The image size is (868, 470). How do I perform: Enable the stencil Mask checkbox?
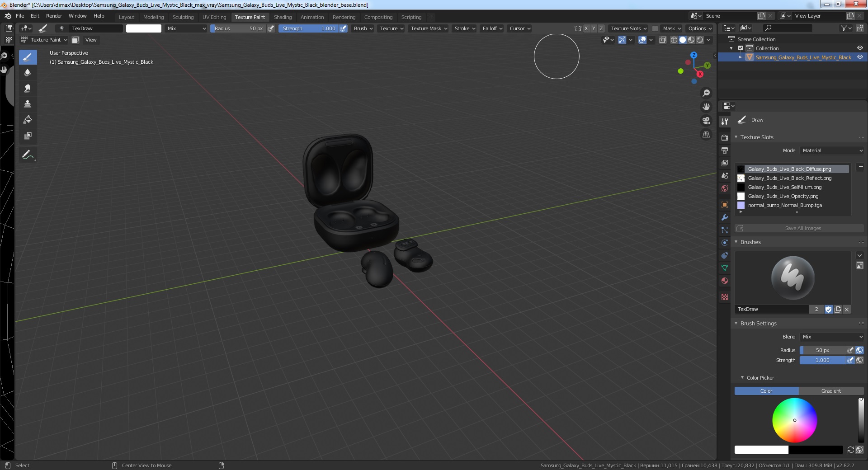pyautogui.click(x=655, y=28)
